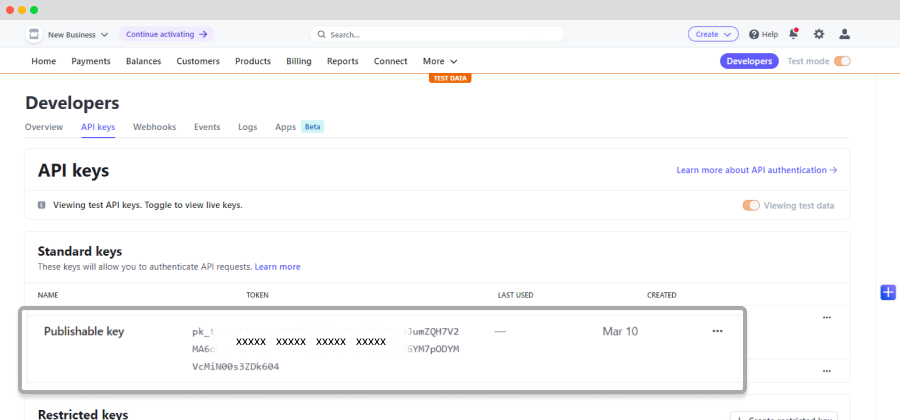This screenshot has height=420, width=900.
Task: Open the Create dropdown button
Action: [x=713, y=34]
